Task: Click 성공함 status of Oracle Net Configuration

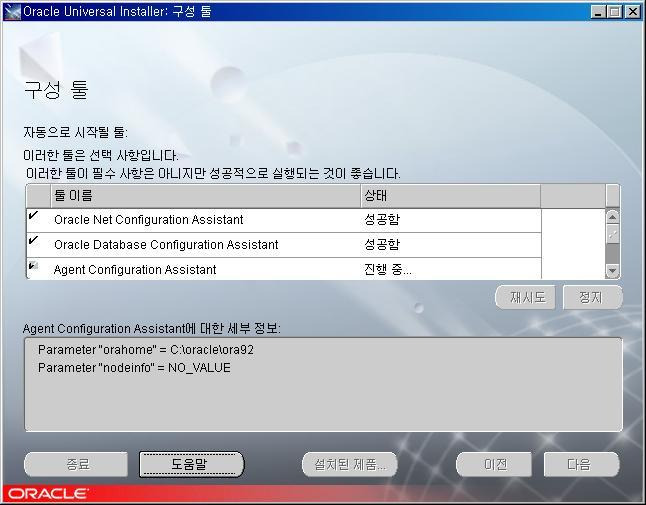Action: coord(382,220)
